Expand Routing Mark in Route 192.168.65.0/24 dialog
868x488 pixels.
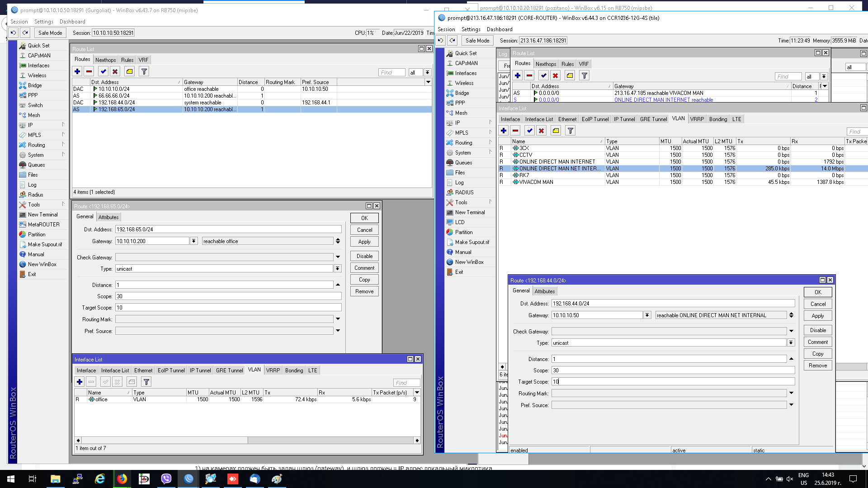pos(338,319)
